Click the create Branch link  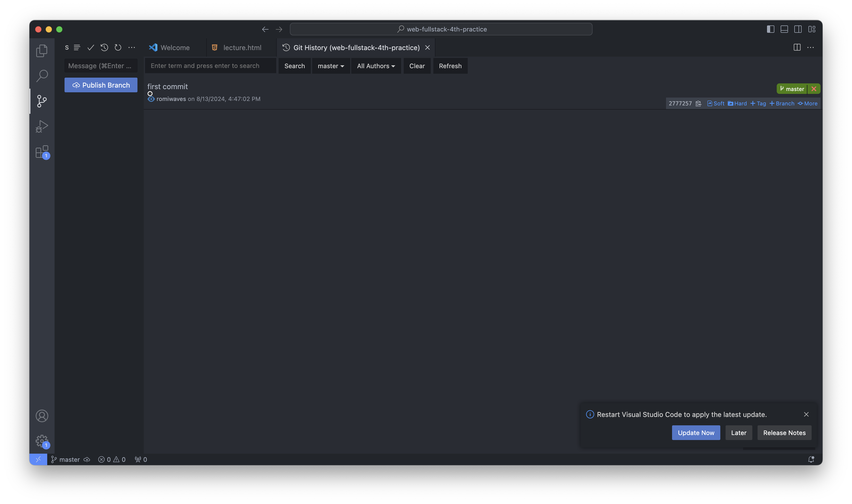pyautogui.click(x=782, y=104)
